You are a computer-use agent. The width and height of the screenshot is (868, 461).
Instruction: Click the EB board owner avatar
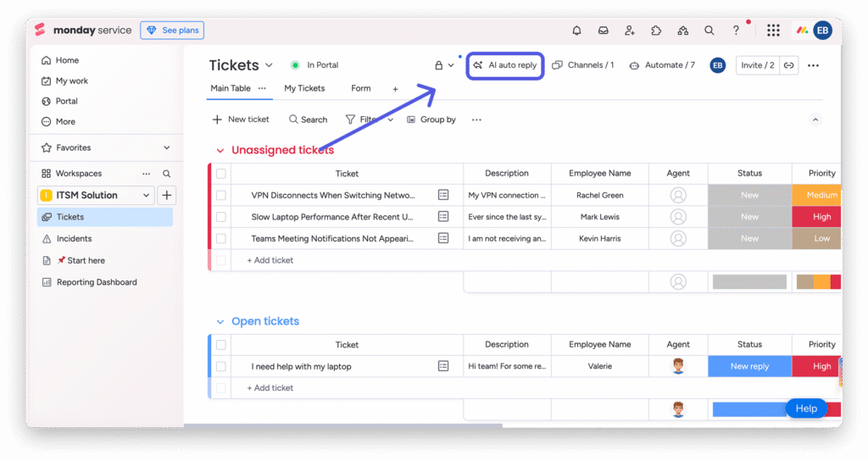[717, 65]
